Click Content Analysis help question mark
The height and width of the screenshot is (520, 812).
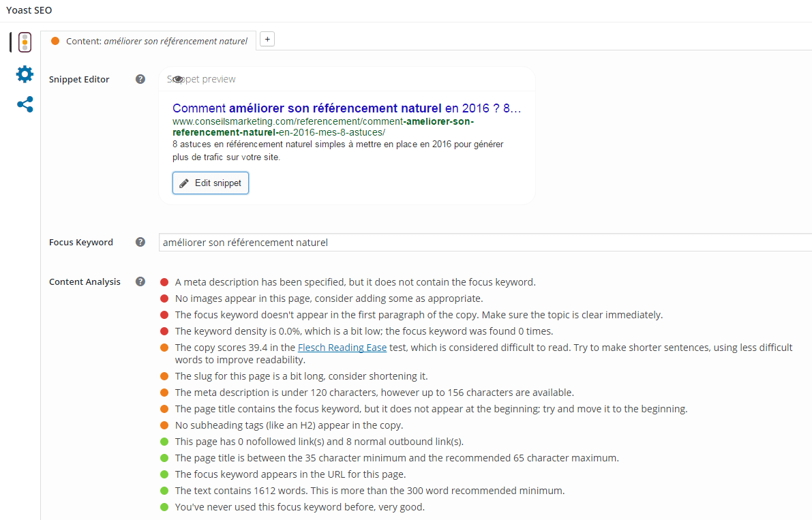(x=140, y=281)
